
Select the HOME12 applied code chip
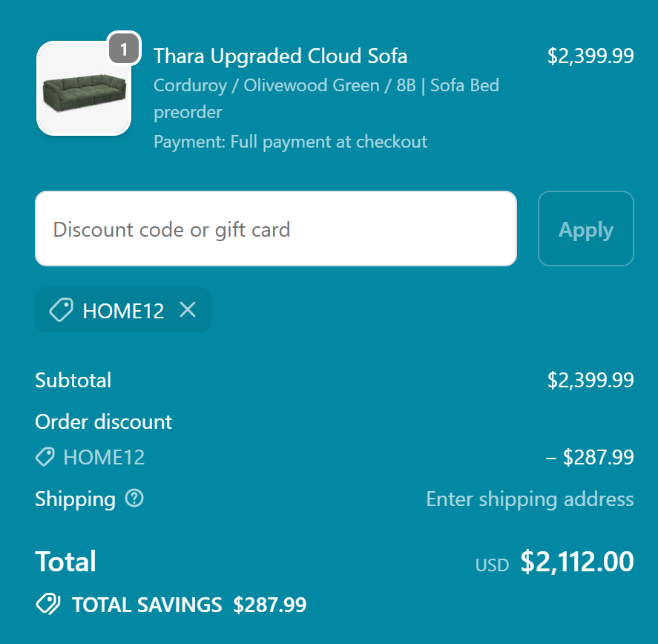123,310
